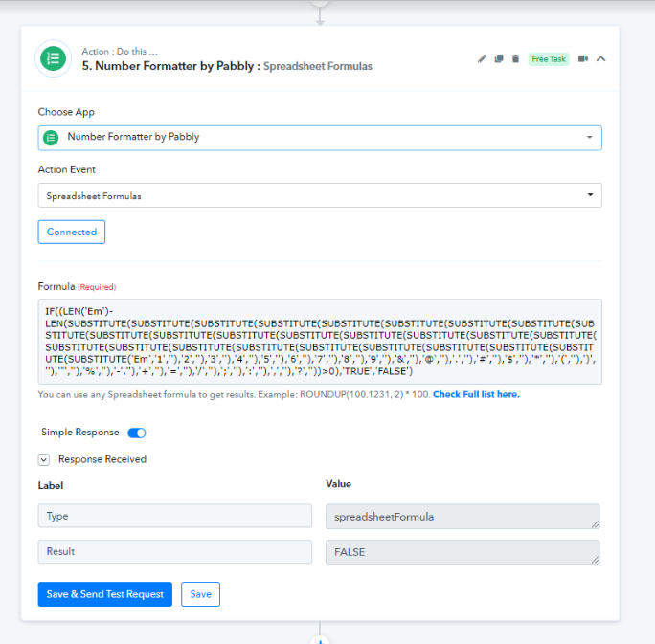This screenshot has height=644, width=655.
Task: Delete the step with trash icon
Action: point(515,58)
